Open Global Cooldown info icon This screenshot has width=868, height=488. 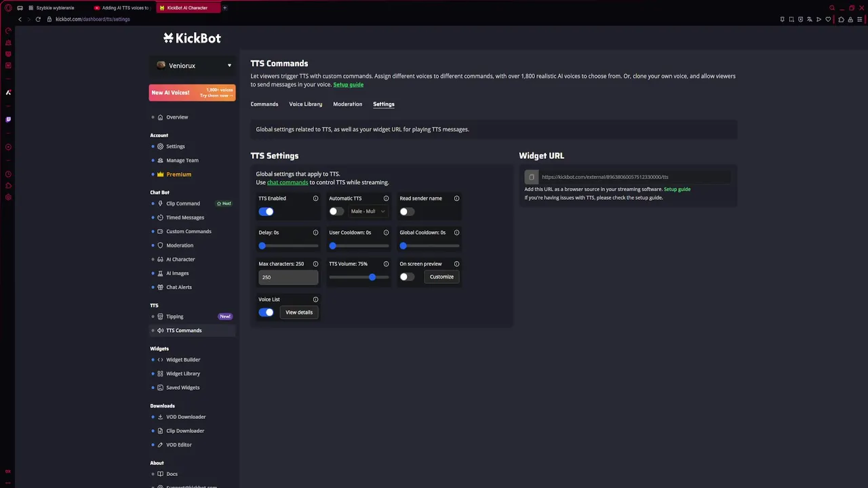coord(456,232)
